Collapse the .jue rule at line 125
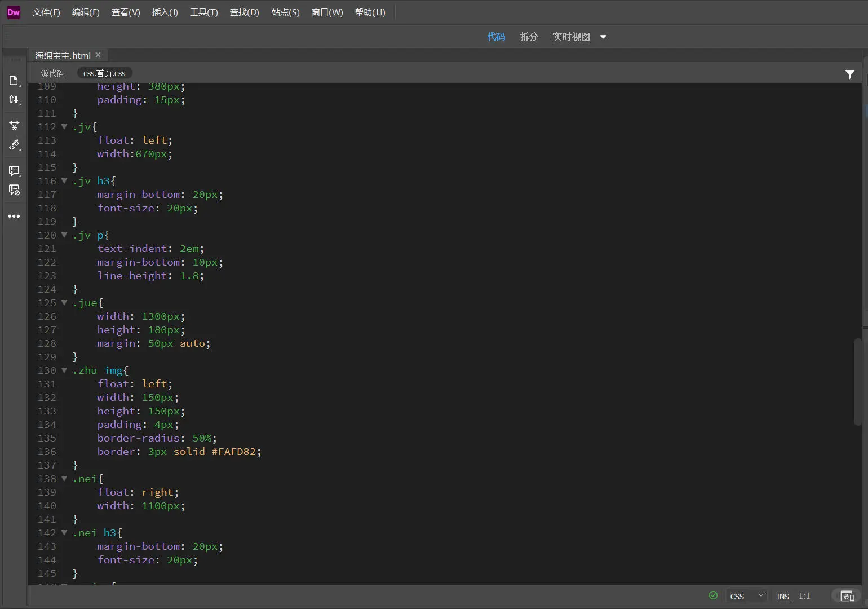The image size is (868, 609). [x=64, y=303]
